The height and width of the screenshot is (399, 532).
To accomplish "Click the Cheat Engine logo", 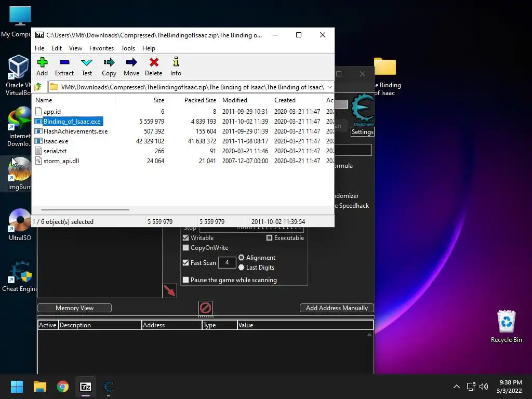I will [363, 109].
